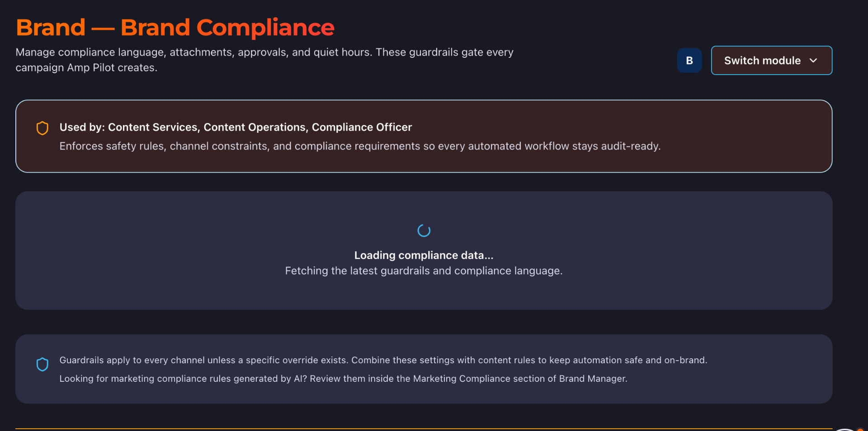The width and height of the screenshot is (868, 431).
Task: Click the shield icon above Enforces safety rules text
Action: click(42, 128)
